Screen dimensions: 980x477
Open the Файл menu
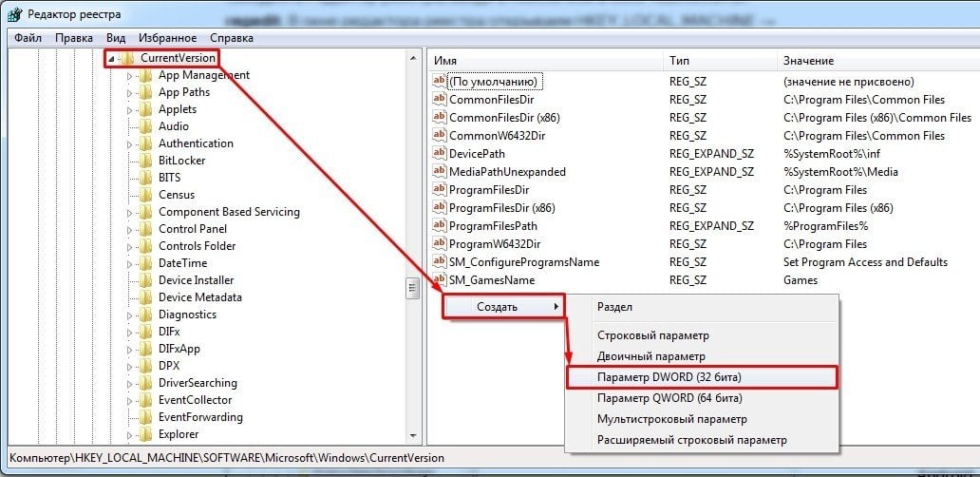point(28,38)
